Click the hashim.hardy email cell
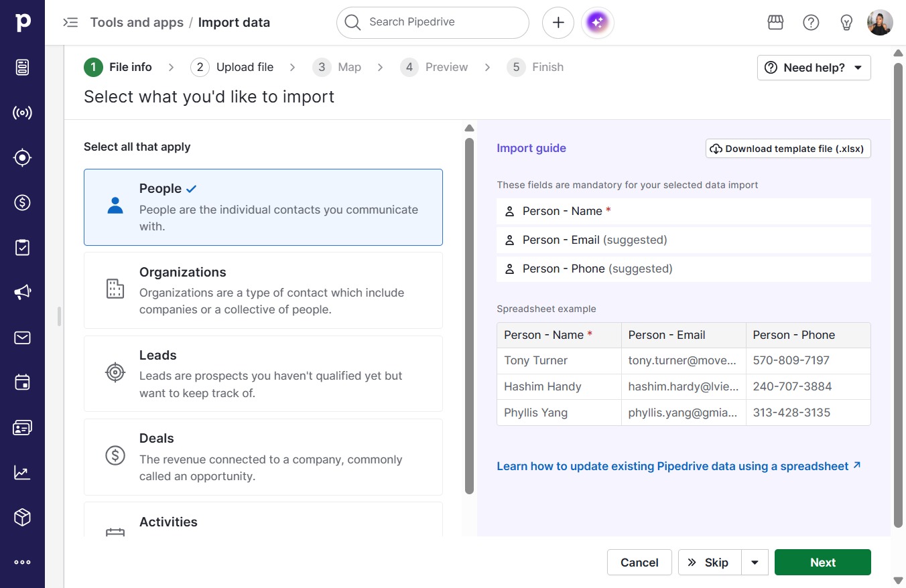This screenshot has height=588, width=906. [x=684, y=386]
